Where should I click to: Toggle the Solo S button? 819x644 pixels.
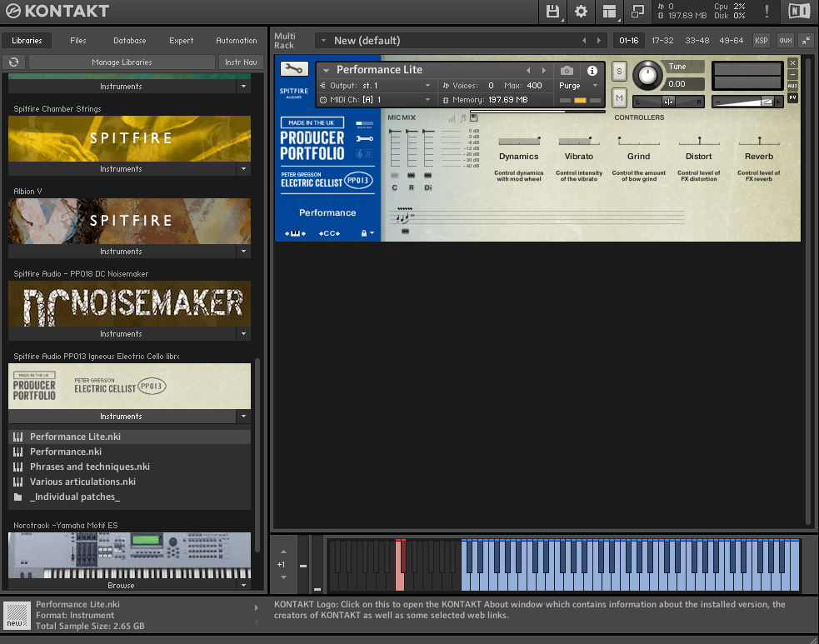620,72
